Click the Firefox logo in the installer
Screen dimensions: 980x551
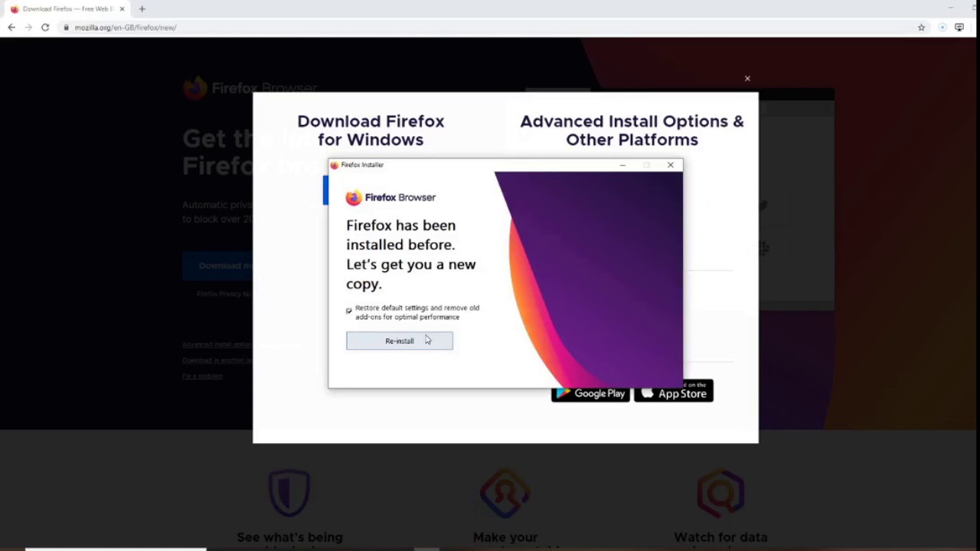pos(353,197)
